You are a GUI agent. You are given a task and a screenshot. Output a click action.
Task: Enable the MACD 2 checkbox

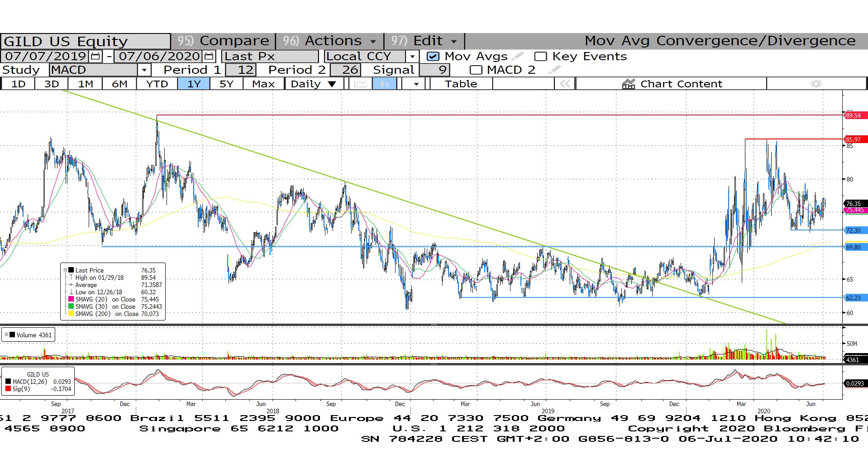coord(476,70)
